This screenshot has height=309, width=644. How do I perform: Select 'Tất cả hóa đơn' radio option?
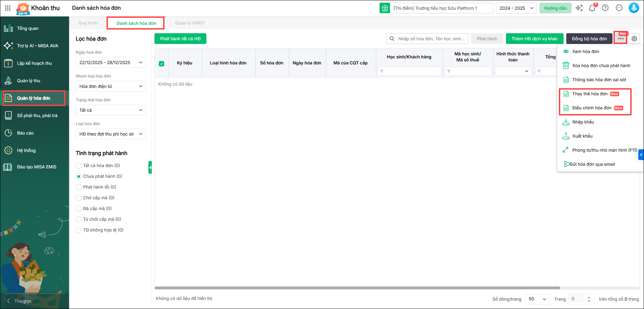(x=79, y=166)
